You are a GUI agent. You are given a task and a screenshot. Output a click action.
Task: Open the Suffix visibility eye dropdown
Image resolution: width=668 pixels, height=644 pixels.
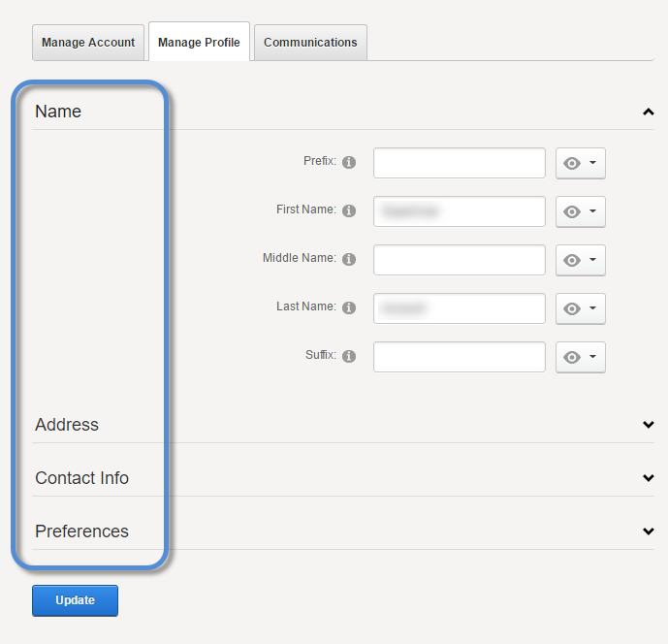coord(580,357)
